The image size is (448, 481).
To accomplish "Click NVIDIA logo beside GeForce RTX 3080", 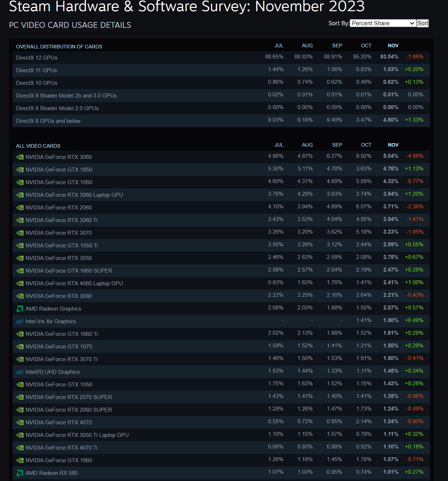I will pyautogui.click(x=20, y=296).
